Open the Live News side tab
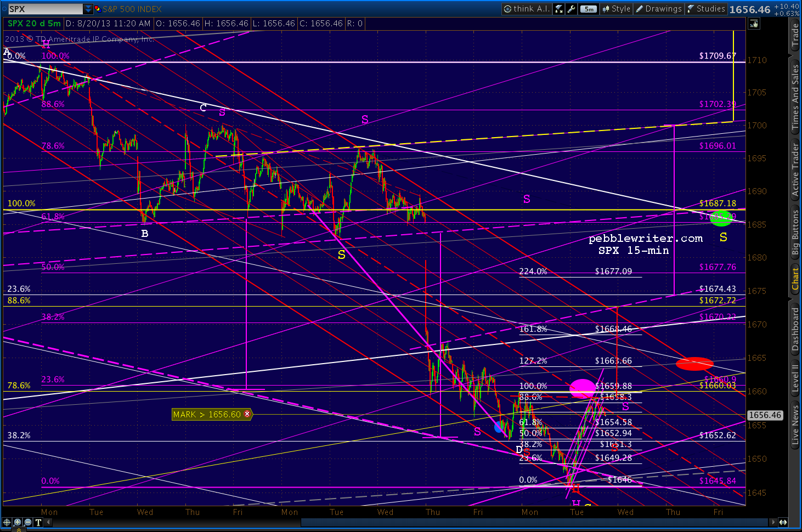This screenshot has height=532, width=802. point(795,425)
